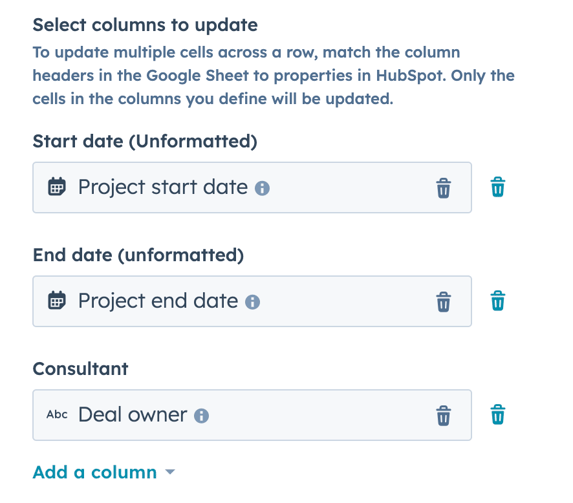This screenshot has height=503, width=573.
Task: Clear Project end date using the gray trash icon
Action: 443,302
